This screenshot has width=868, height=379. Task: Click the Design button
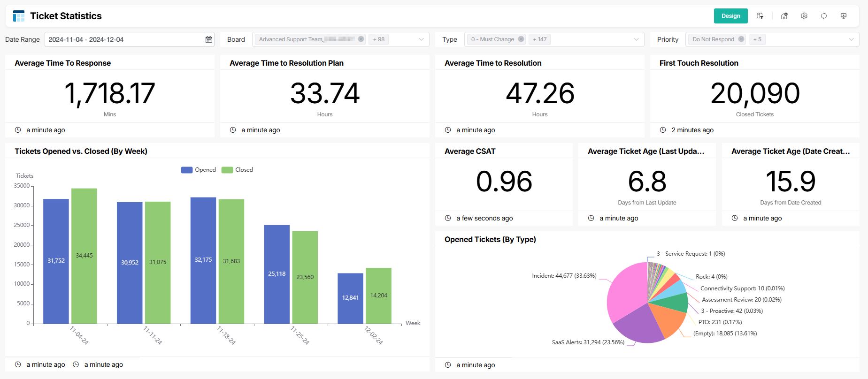pyautogui.click(x=730, y=16)
